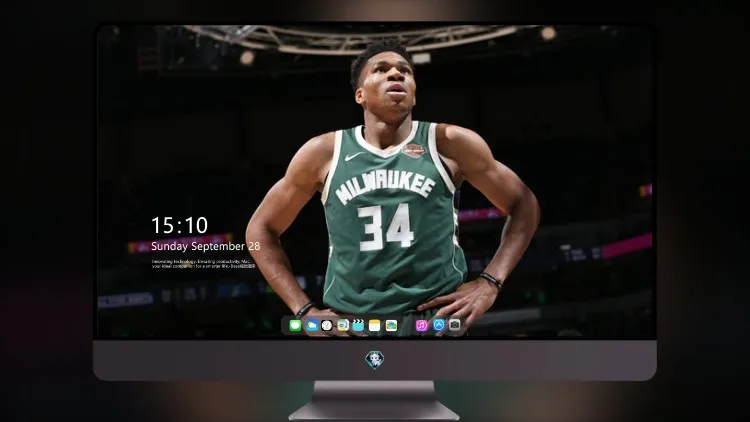Open the photo gallery app icon
Screen dimensions: 750x422
[391, 325]
